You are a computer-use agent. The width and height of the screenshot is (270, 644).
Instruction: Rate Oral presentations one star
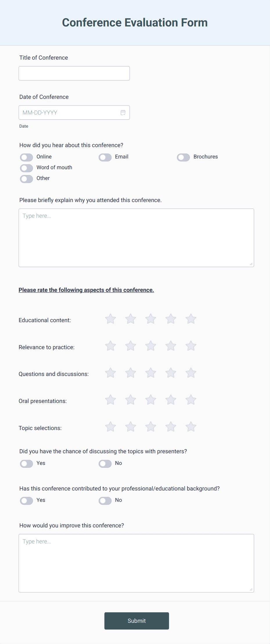pos(110,399)
